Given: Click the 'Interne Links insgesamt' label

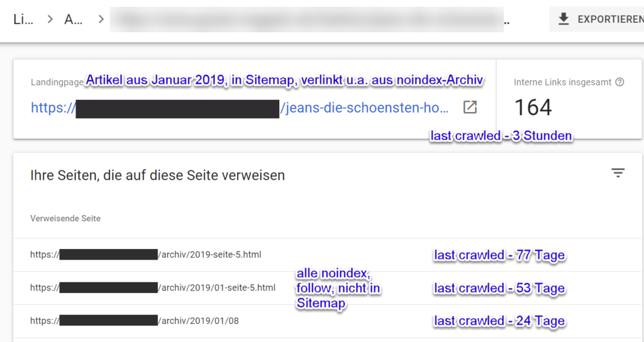Looking at the screenshot, I should pos(563,82).
